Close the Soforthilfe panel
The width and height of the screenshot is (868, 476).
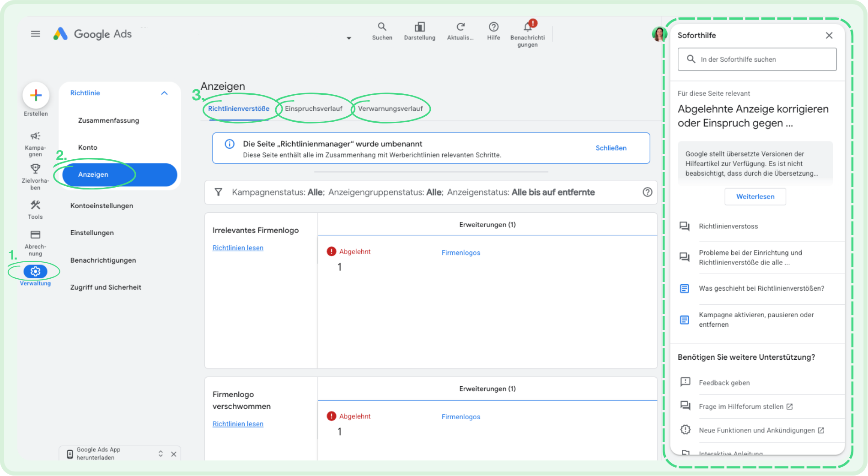[x=829, y=36]
